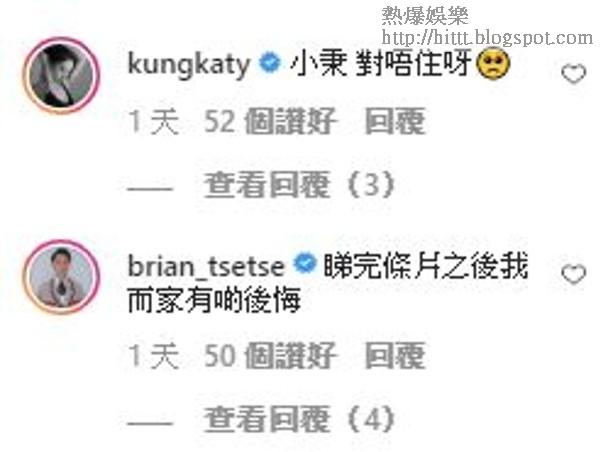The image size is (608, 452).
Task: Open the kungkaty username link
Action: coord(189,65)
